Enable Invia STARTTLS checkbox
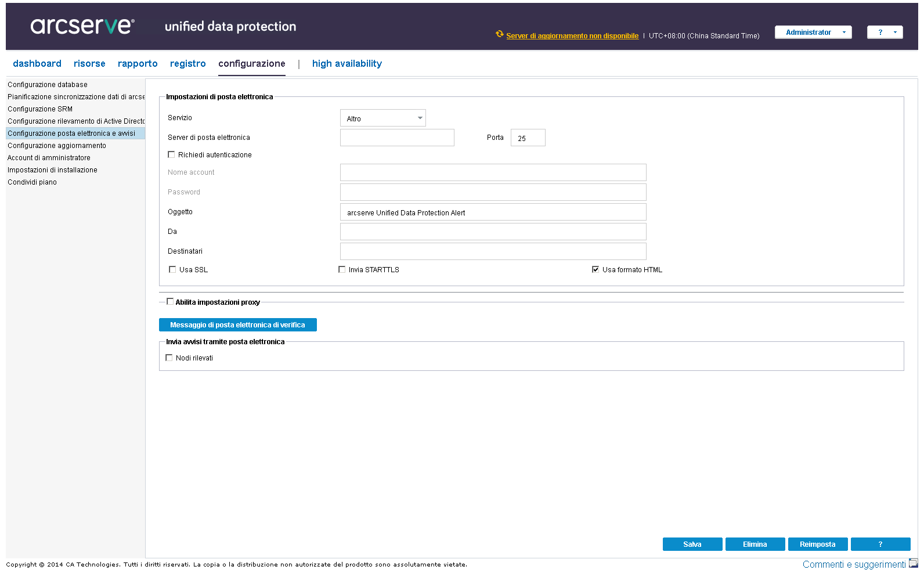 tap(342, 269)
